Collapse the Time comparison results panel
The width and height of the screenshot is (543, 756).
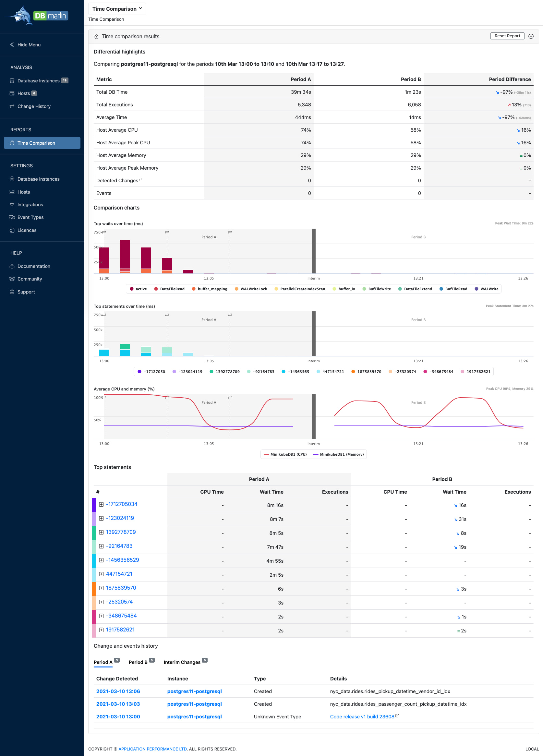(531, 36)
